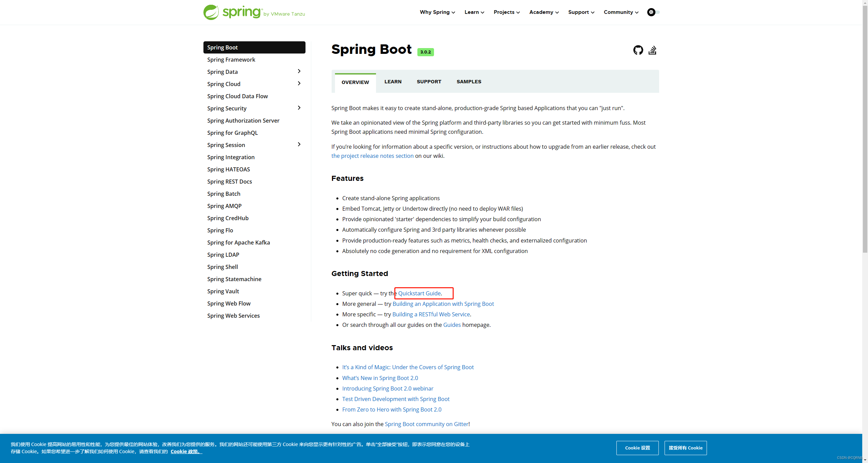The width and height of the screenshot is (868, 463).
Task: Open the project release notes section link
Action: tap(372, 156)
